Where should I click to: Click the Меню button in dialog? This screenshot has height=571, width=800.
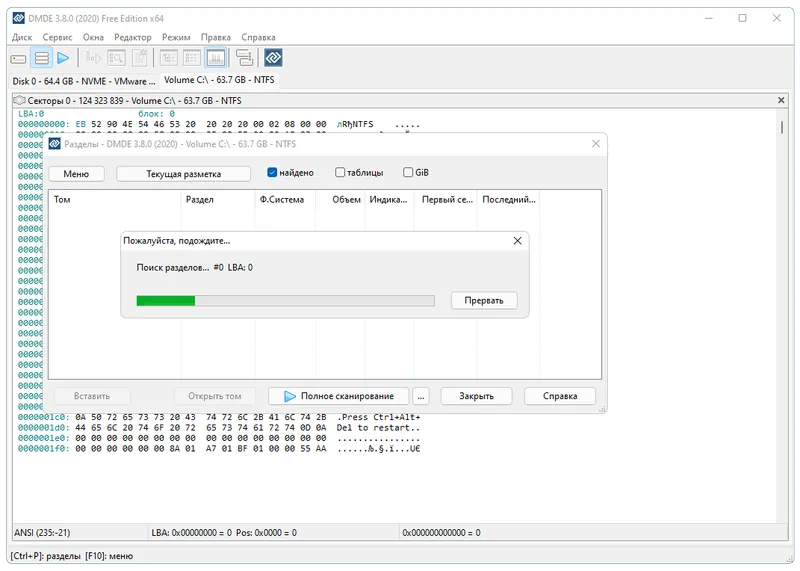[x=76, y=174]
